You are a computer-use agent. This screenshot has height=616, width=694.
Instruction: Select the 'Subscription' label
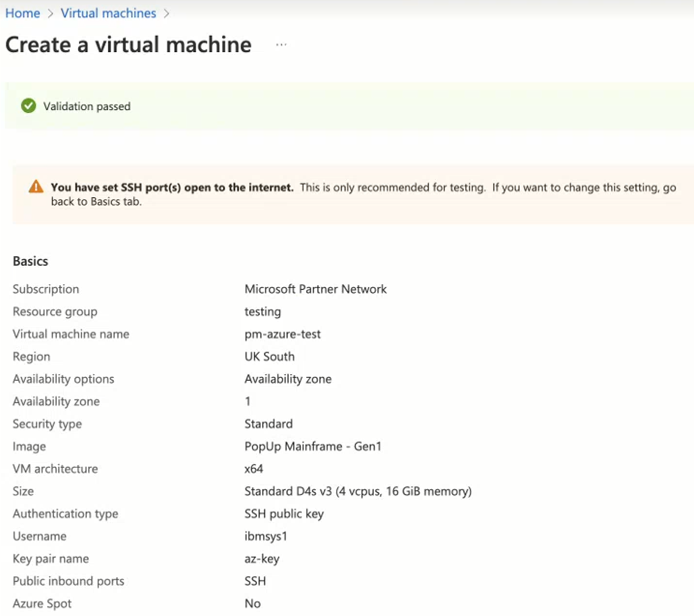coord(46,289)
